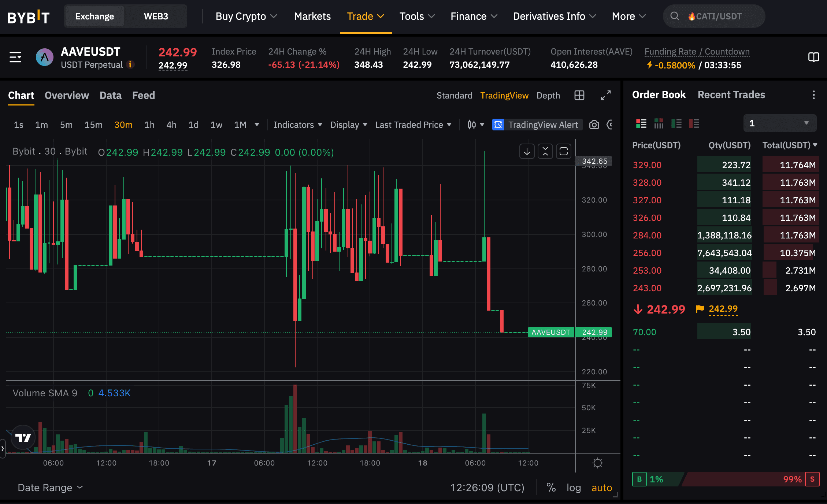Click the TradingView Alert clock icon
Viewport: 827px width, 504px height.
click(498, 125)
